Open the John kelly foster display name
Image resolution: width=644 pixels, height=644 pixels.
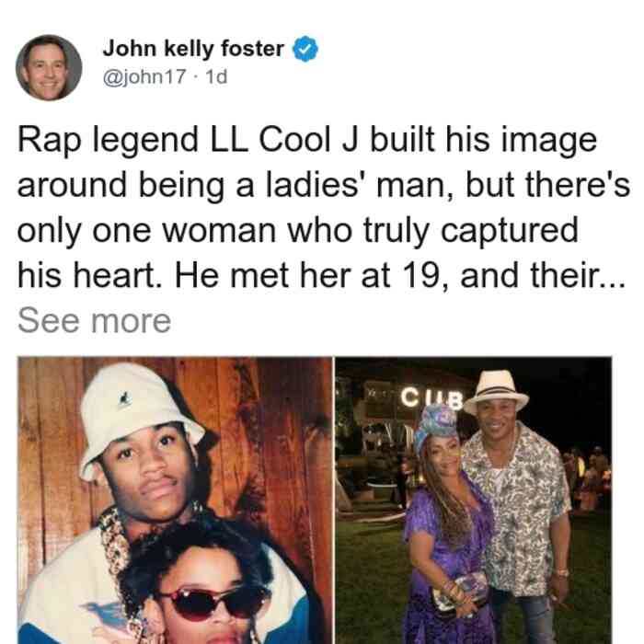click(x=193, y=49)
